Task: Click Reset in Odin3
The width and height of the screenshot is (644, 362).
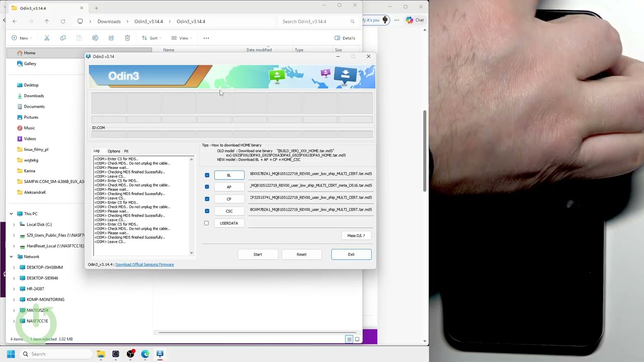Action: [x=301, y=254]
